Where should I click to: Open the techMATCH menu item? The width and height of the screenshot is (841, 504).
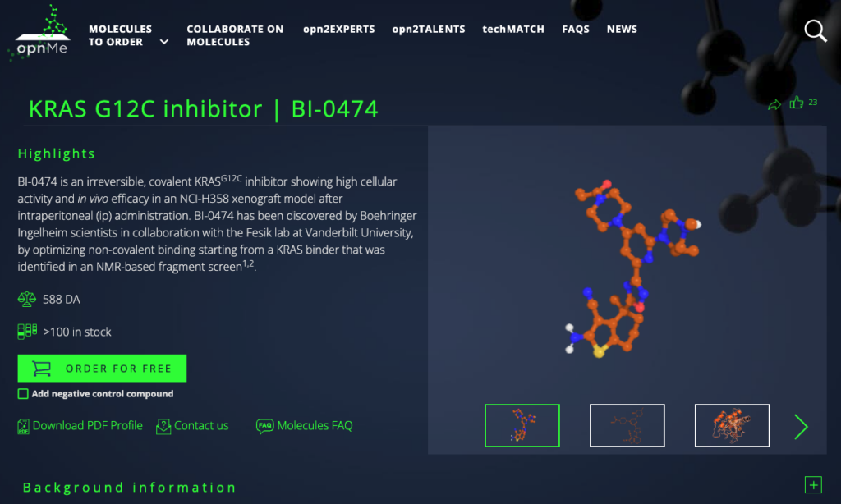pyautogui.click(x=513, y=29)
